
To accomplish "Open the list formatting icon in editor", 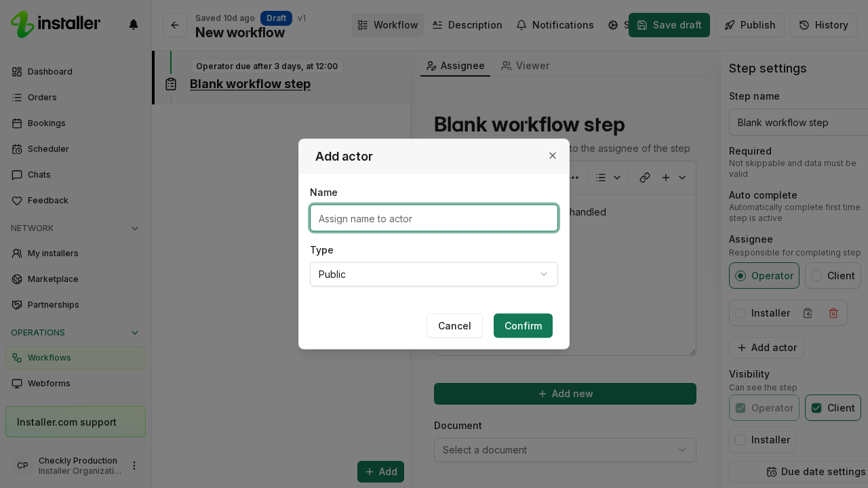I will coord(601,178).
